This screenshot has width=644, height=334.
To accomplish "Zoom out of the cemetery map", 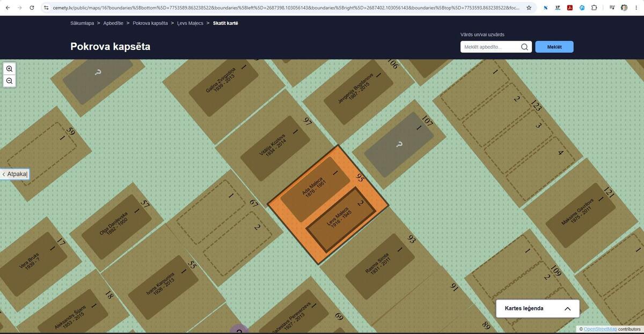I will coord(9,81).
